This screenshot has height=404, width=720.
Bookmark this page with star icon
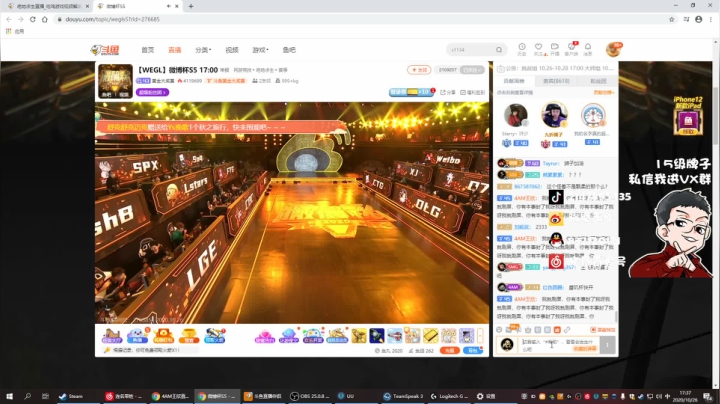[x=672, y=19]
